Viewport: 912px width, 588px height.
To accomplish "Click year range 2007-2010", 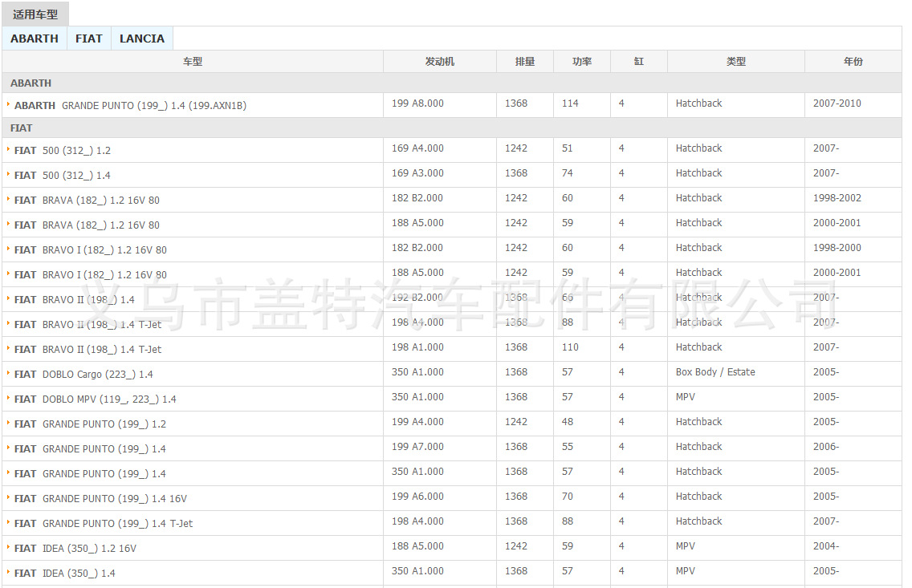I will point(837,103).
